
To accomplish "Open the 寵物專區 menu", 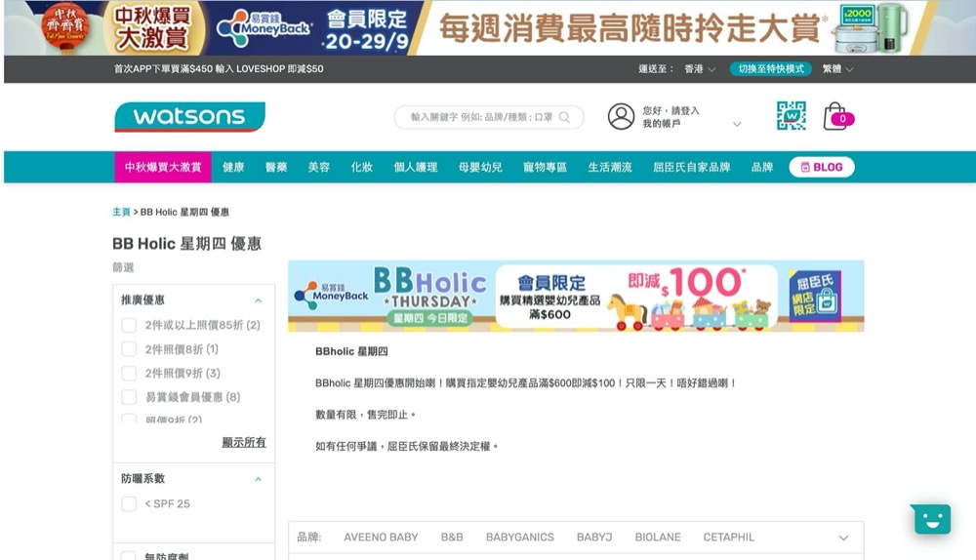I will (545, 167).
